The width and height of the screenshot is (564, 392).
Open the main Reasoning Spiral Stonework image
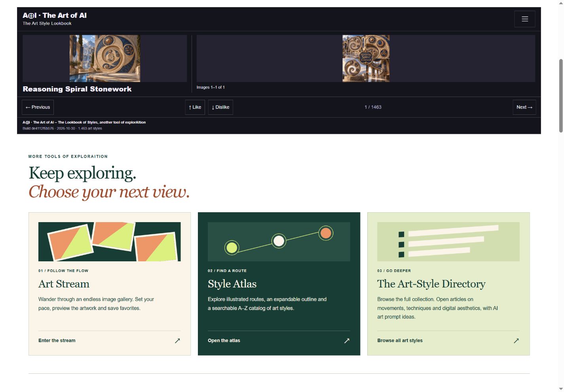pyautogui.click(x=105, y=58)
